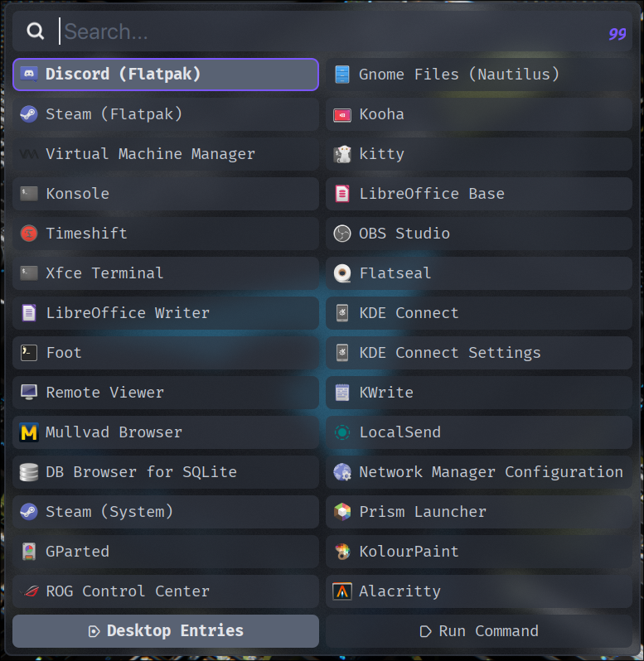Open ROG Control Center label
644x661 pixels.
[128, 591]
